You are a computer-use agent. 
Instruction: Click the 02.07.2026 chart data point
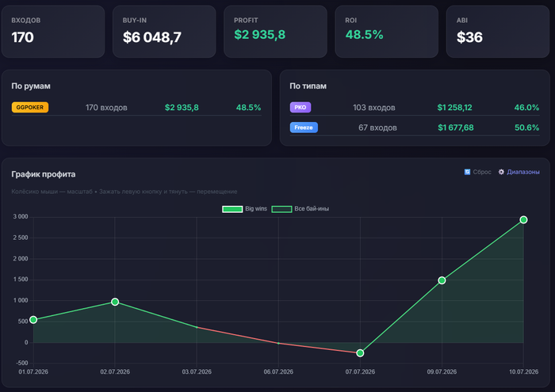[115, 302]
